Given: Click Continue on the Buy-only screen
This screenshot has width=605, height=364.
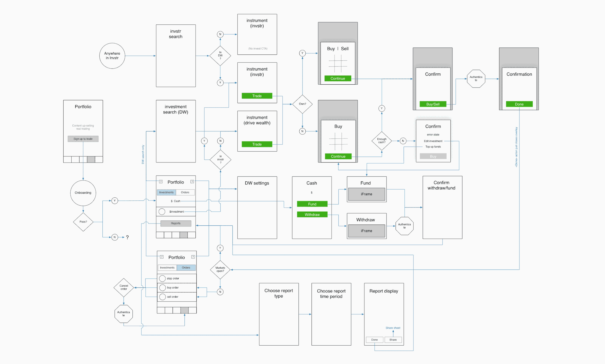Looking at the screenshot, I should pyautogui.click(x=338, y=156).
